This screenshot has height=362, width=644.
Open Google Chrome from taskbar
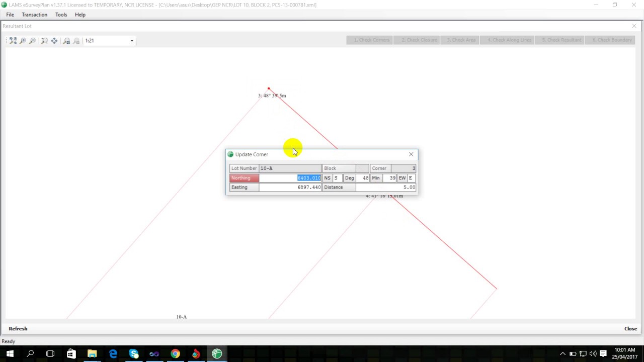(175, 354)
